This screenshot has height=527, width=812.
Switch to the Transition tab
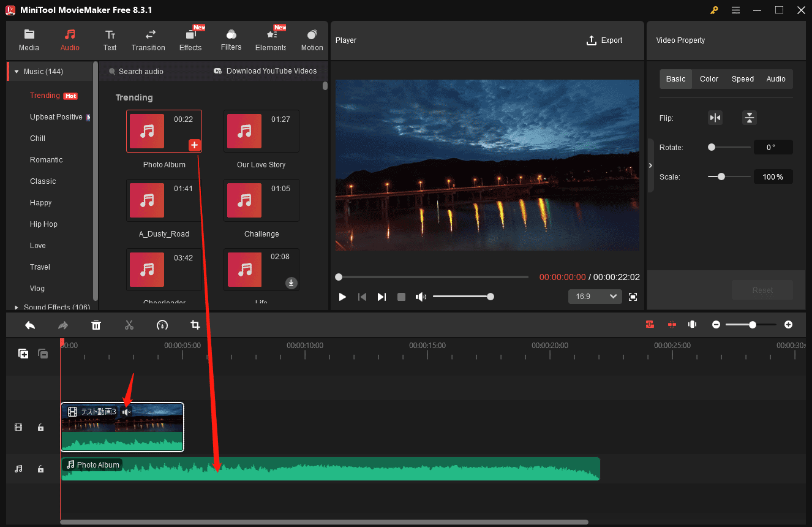(148, 40)
